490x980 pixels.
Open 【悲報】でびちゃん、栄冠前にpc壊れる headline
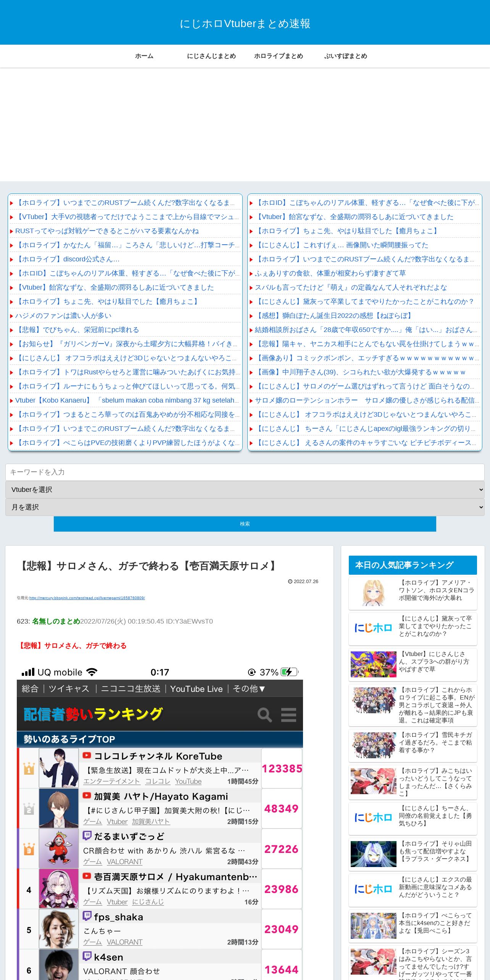tap(77, 330)
